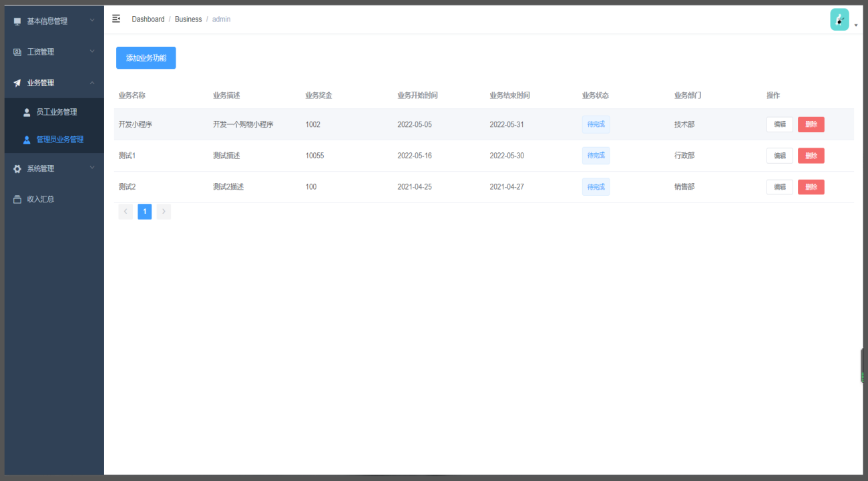This screenshot has width=868, height=481.
Task: Expand the 工资管理 chevron
Action: (x=92, y=51)
